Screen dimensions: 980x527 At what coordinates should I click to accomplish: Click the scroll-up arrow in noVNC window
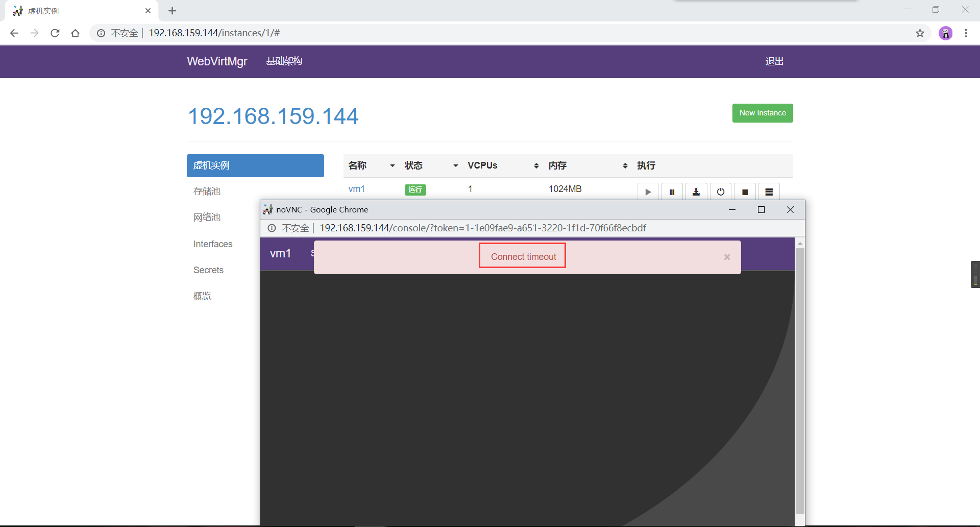point(800,243)
